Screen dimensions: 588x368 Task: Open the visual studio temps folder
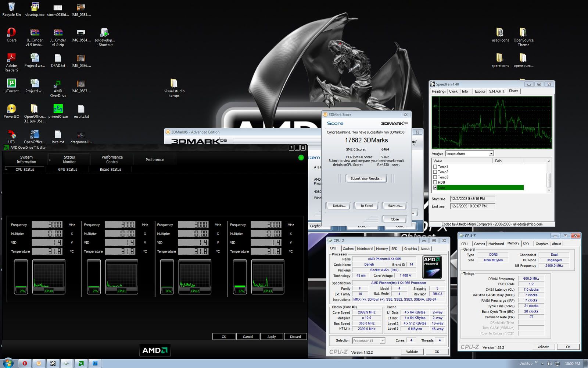174,84
